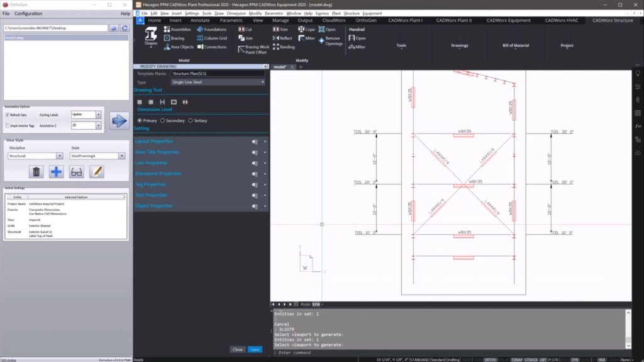Select the Secondary dimension level
The width and height of the screenshot is (644, 362).
pyautogui.click(x=163, y=120)
